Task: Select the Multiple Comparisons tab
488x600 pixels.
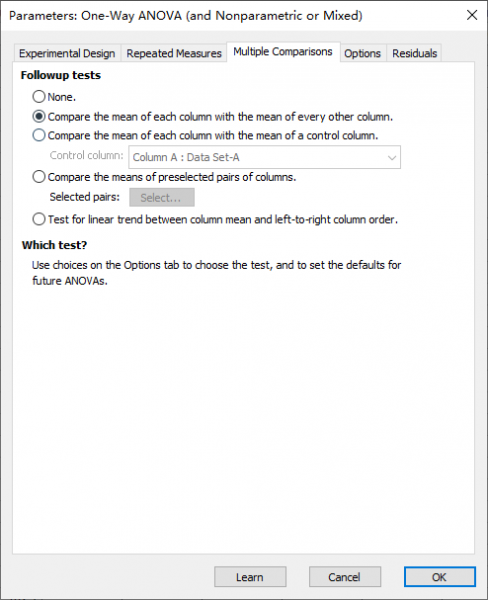Action: [283, 52]
